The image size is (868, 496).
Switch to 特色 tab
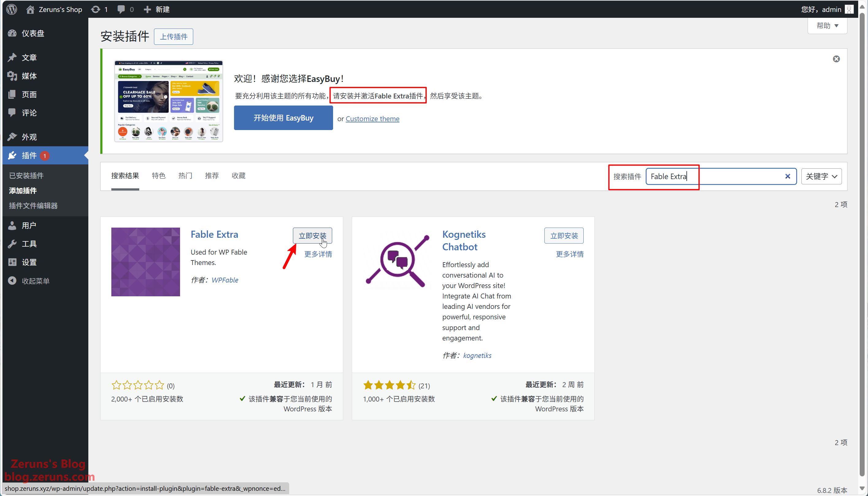[x=159, y=176]
